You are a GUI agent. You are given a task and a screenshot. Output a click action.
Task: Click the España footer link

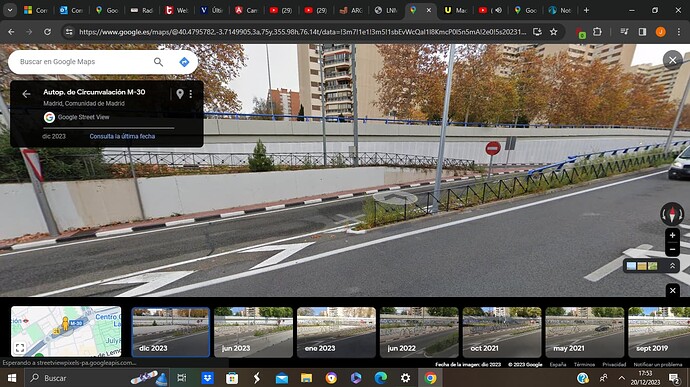(x=558, y=364)
